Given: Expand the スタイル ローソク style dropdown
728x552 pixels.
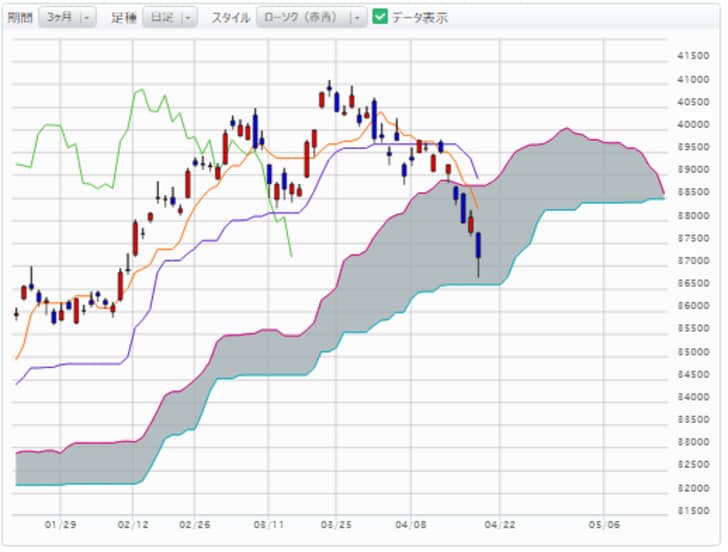Looking at the screenshot, I should click(312, 18).
